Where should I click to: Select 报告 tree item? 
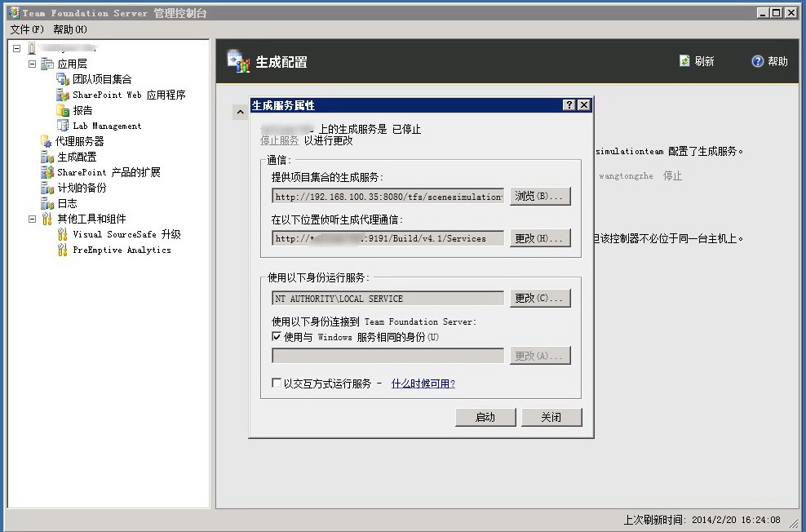pyautogui.click(x=82, y=110)
